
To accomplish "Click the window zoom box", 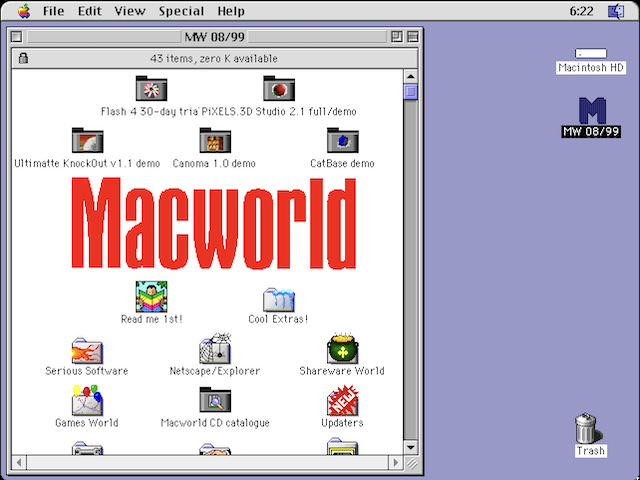I will (x=396, y=37).
